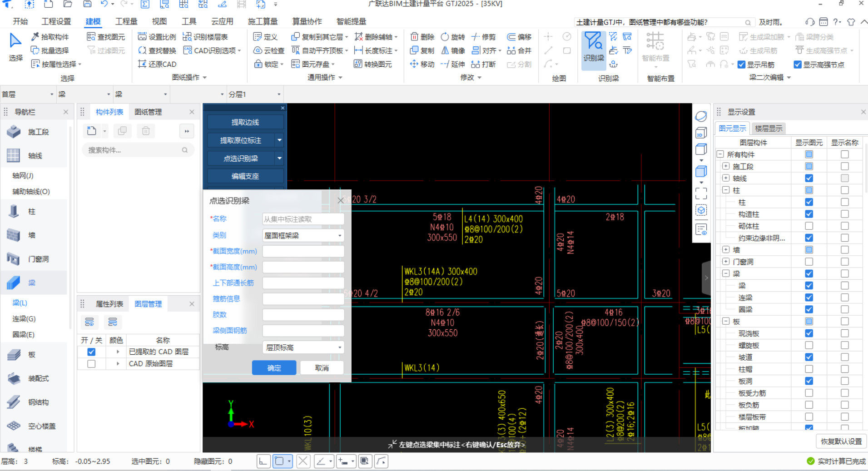Open the 首层 floor dropdown
Screen dimensions: 868x471
click(x=28, y=94)
